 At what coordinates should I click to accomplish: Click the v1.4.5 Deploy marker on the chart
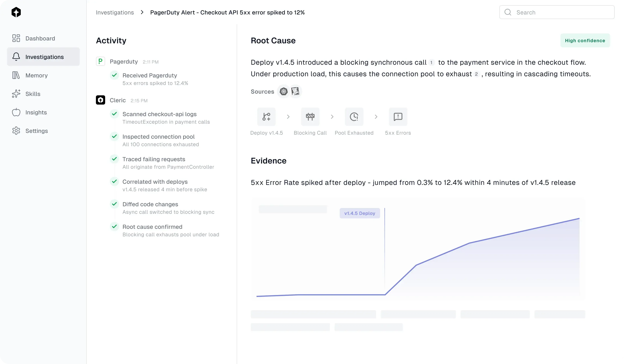pyautogui.click(x=360, y=213)
